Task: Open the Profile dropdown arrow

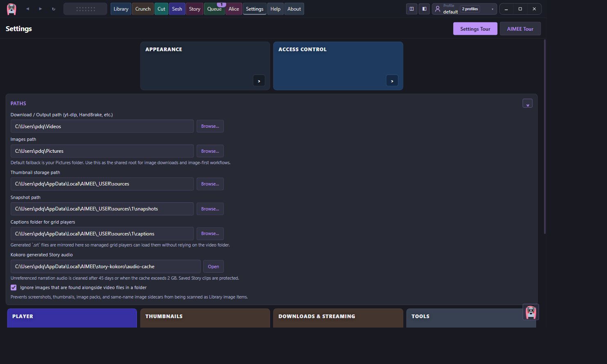Action: 492,9
